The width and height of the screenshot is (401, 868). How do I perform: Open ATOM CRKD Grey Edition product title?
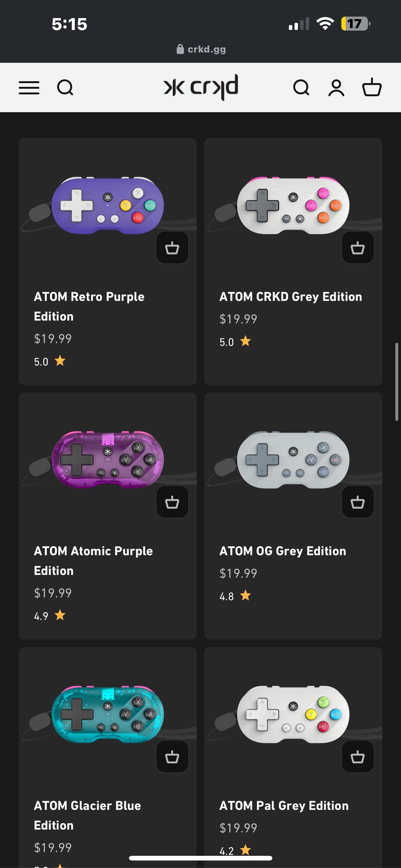click(290, 297)
